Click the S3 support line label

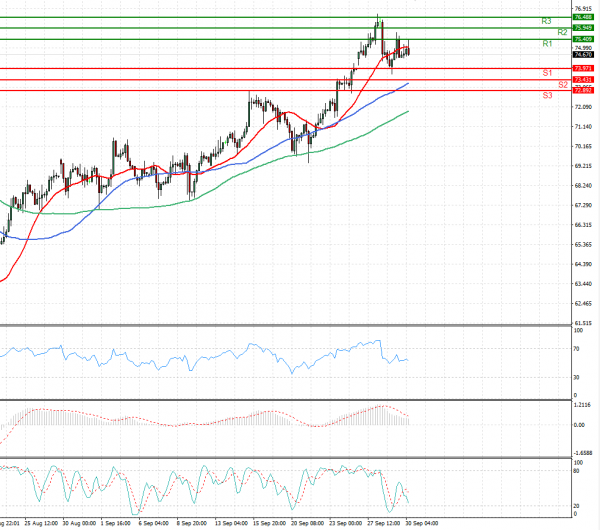click(547, 96)
